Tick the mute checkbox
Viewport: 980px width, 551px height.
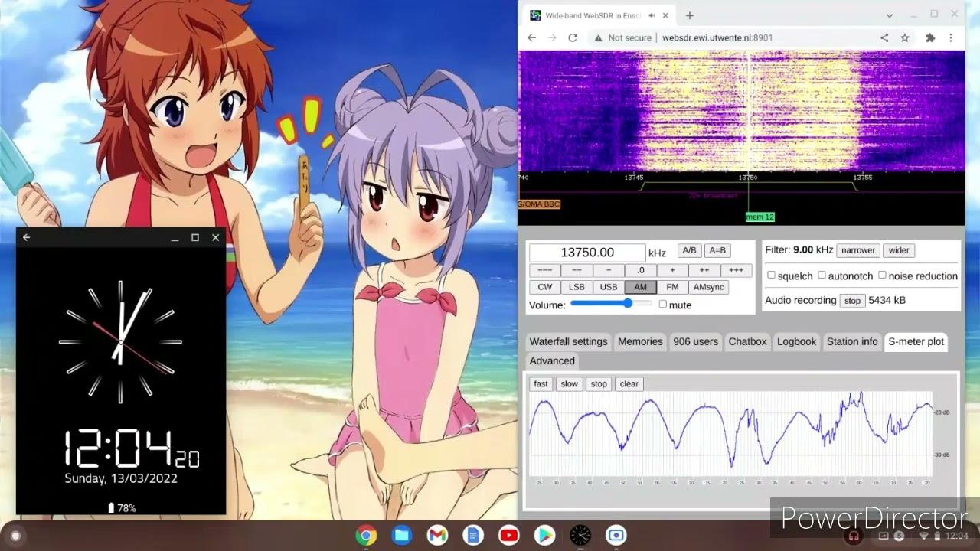pos(662,305)
